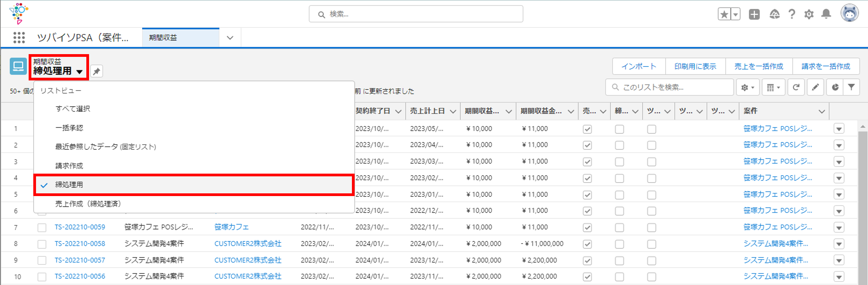Open the TS-202210-0057 record link
The width and height of the screenshot is (868, 285).
[x=80, y=260]
